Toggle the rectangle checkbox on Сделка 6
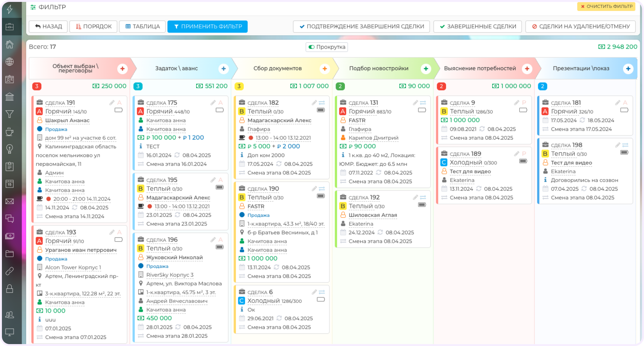This screenshot has height=346, width=644. pyautogui.click(x=321, y=300)
